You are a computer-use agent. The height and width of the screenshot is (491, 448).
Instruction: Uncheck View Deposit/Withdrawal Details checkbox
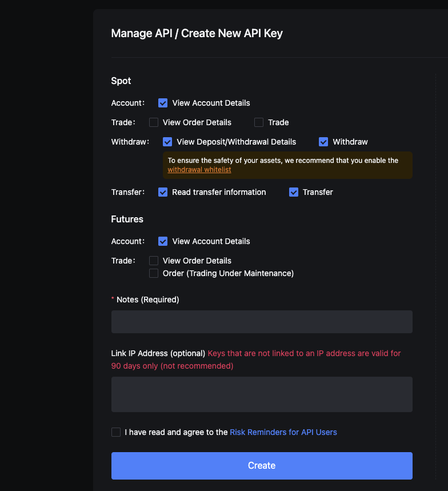167,142
